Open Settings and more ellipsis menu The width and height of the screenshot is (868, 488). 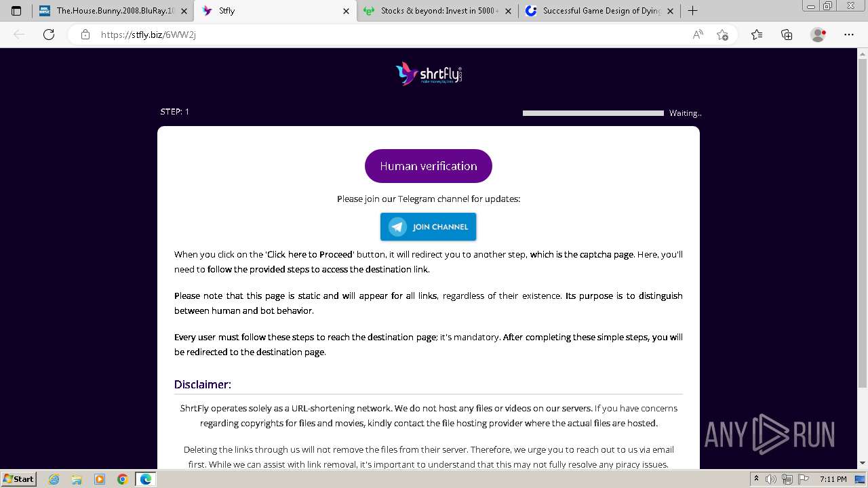(849, 35)
